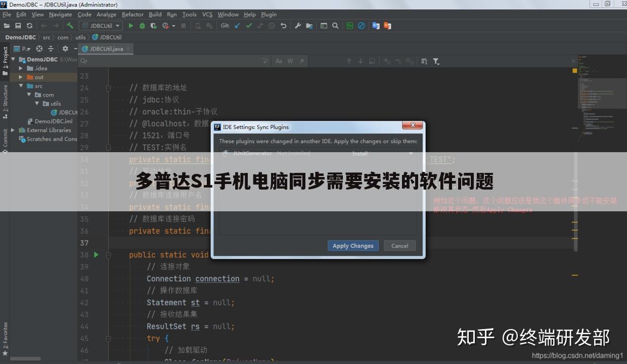
Task: Click the Back navigation arrow
Action: coord(44,26)
